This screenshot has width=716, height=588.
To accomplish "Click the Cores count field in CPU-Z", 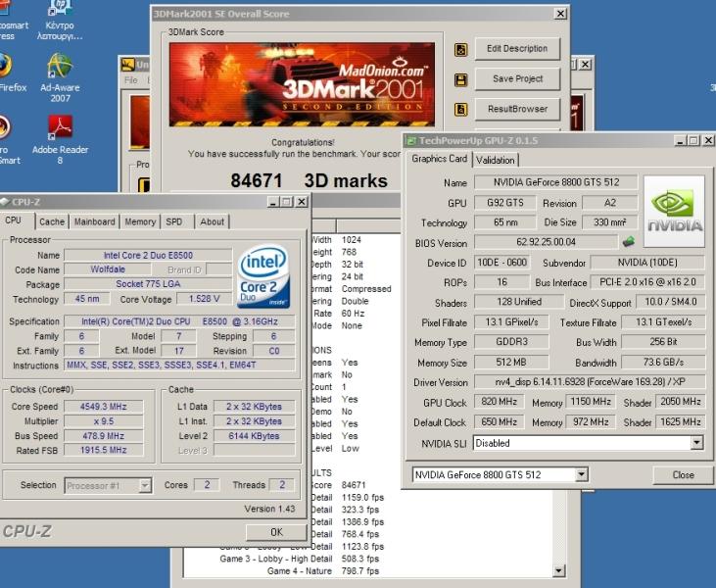I will (207, 485).
